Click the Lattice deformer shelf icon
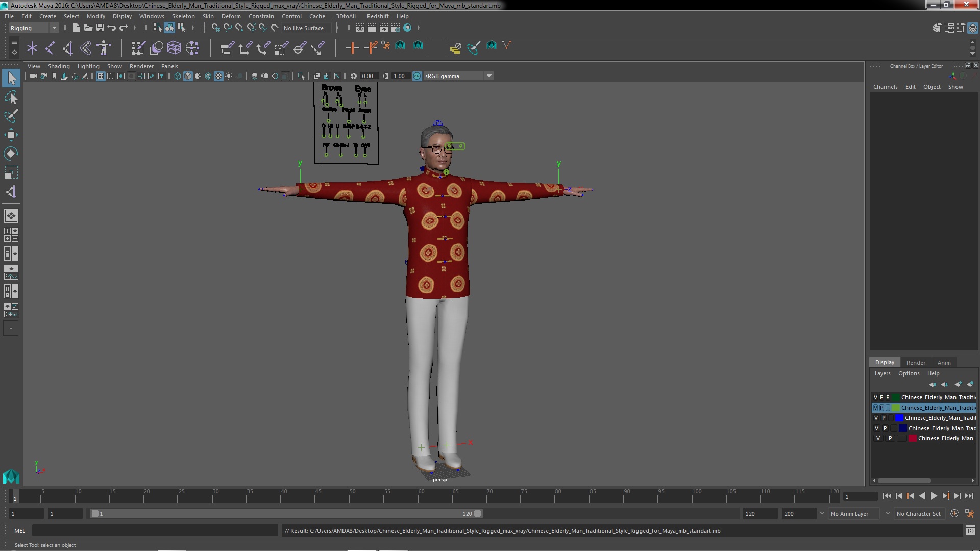This screenshot has height=551, width=980. click(174, 48)
